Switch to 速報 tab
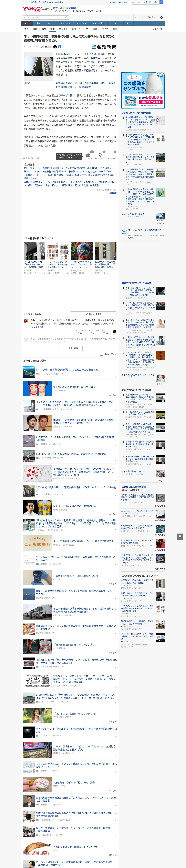This screenshot has width=186, height=868. pyautogui.click(x=38, y=24)
